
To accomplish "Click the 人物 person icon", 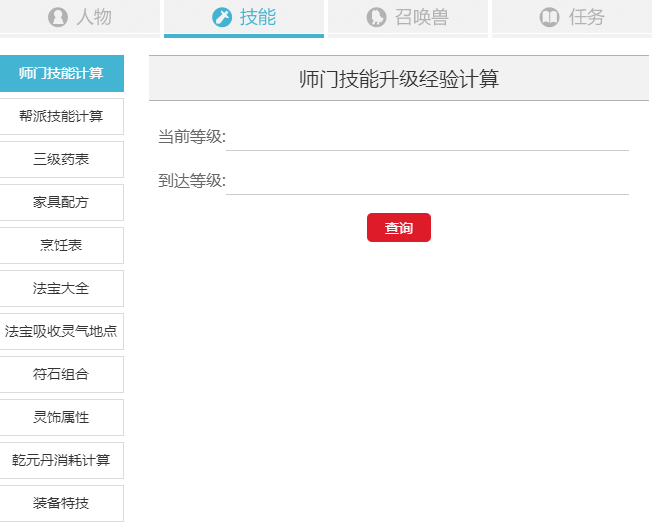I will coord(58,17).
